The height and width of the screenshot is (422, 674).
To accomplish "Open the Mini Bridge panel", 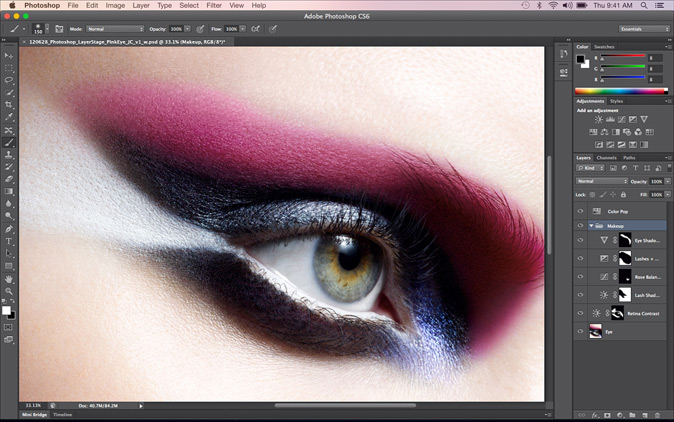I will (x=33, y=413).
